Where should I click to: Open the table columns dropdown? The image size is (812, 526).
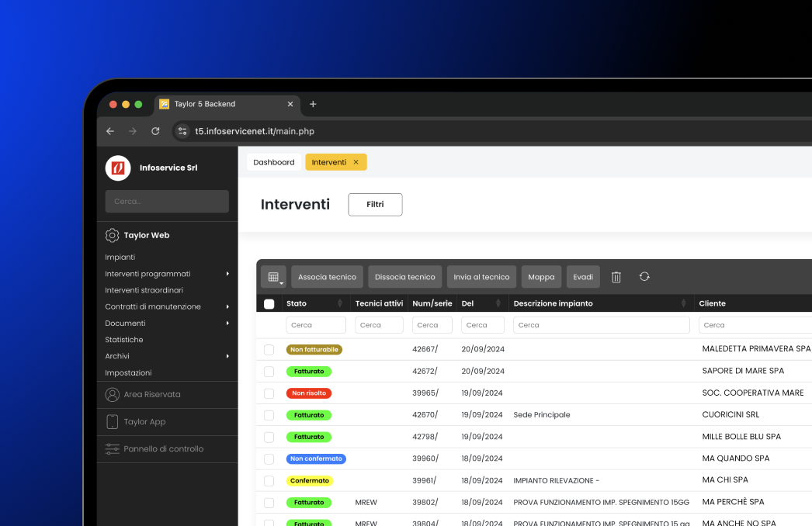[x=274, y=277]
